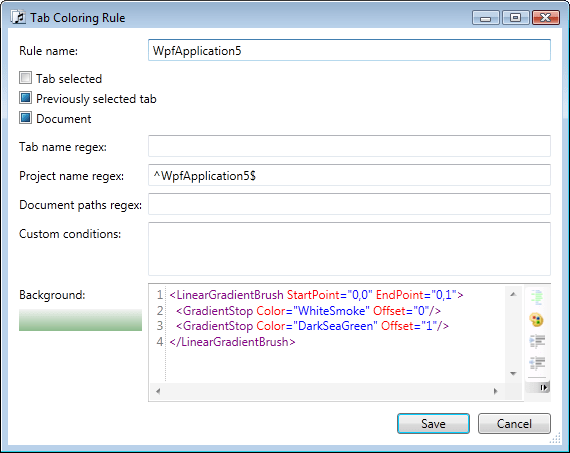
Task: Click the closing </LinearGradientBrush> tag
Action: pyautogui.click(x=232, y=342)
